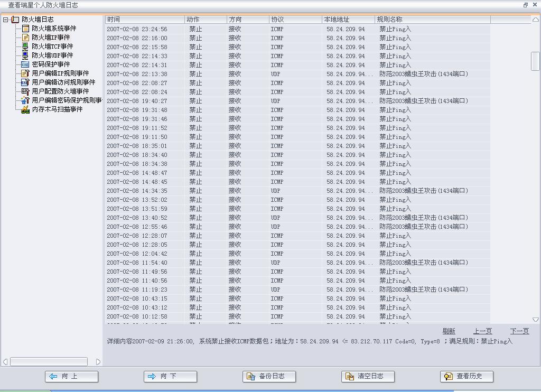Sort by the 时间 column header
The height and width of the screenshot is (392, 541).
pyautogui.click(x=145, y=20)
